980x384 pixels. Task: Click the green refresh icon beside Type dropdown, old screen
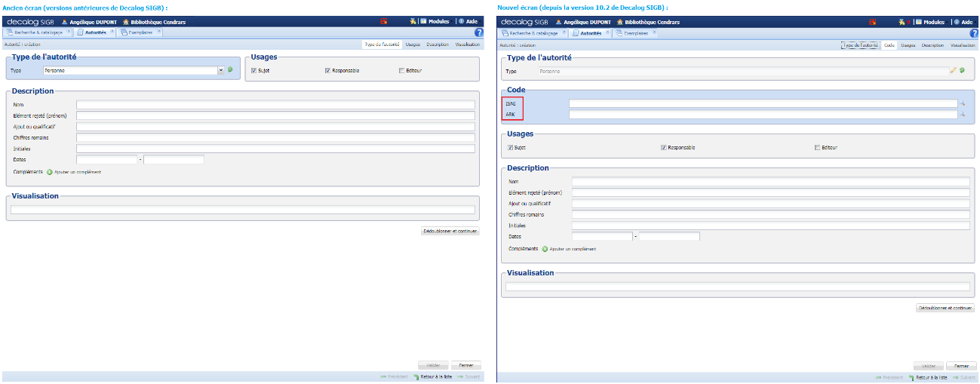tap(230, 70)
